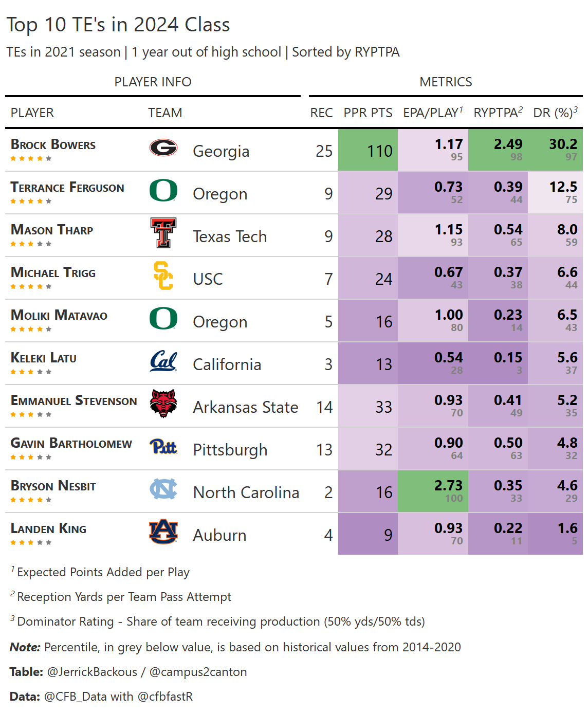Click the Dominator Rating footnote text
The width and height of the screenshot is (588, 713).
[221, 621]
